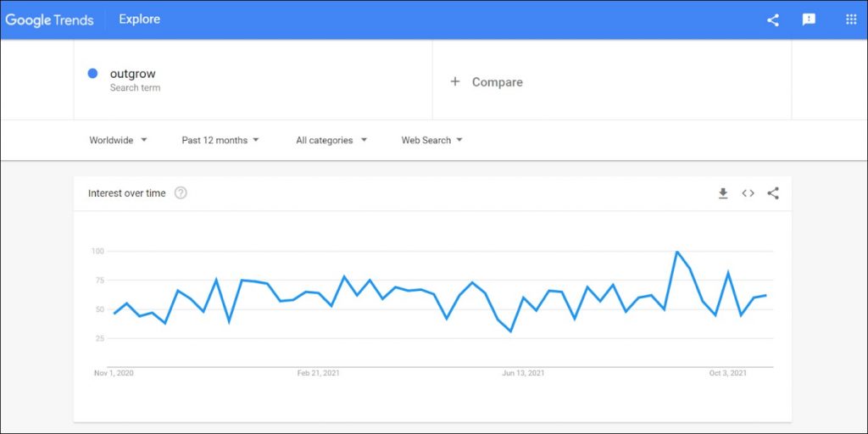Click the share icon in the header
The image size is (868, 434).
pos(772,19)
